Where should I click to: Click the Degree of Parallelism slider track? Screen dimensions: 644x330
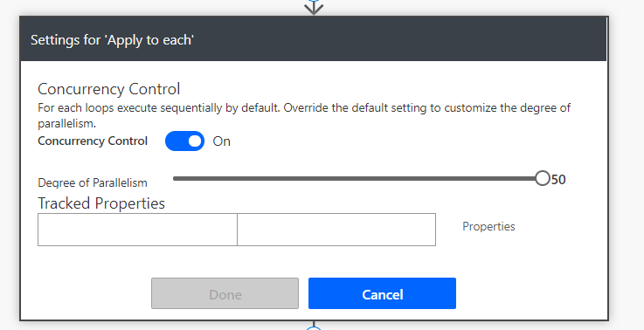tap(357, 179)
